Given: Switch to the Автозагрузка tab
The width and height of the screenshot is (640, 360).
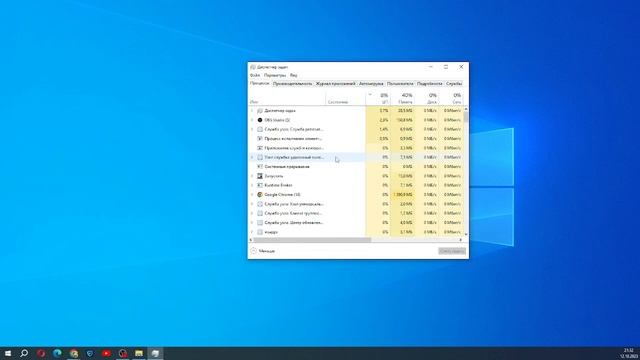Looking at the screenshot, I should tap(371, 84).
